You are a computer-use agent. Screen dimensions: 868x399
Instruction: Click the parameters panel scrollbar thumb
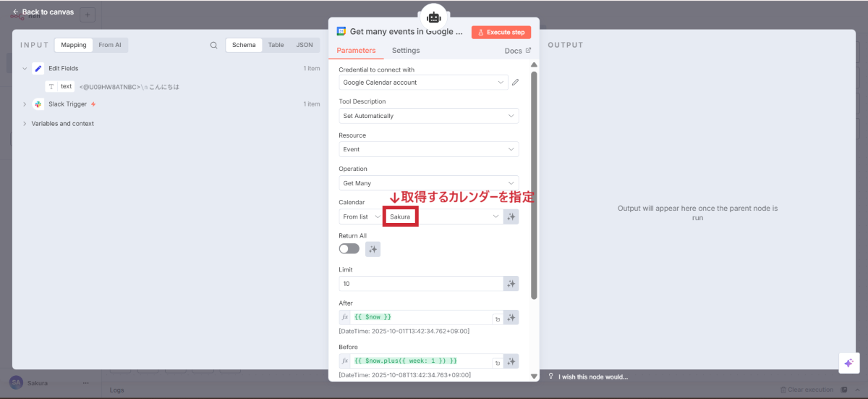pos(535,185)
